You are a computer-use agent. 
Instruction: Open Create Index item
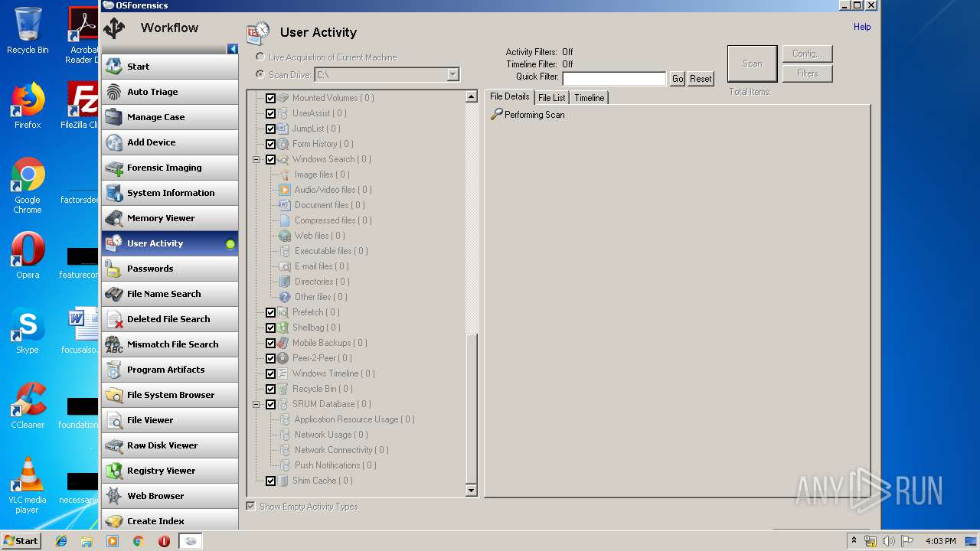(169, 520)
